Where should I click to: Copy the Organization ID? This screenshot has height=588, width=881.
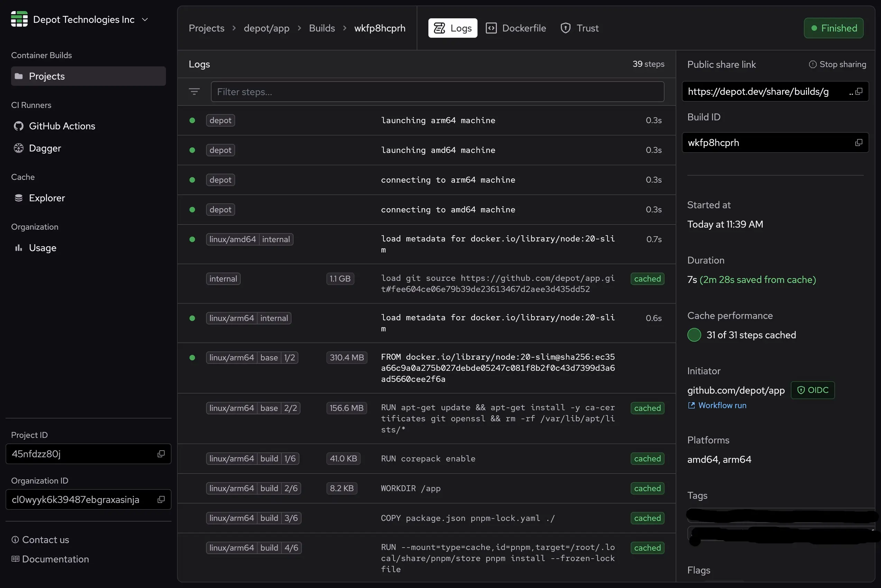coord(161,499)
